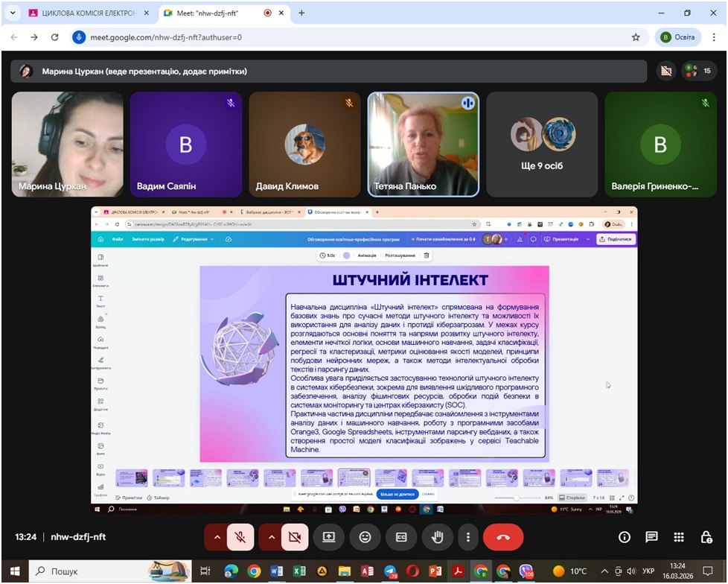Expand audio settings arrow beside microphone

click(217, 536)
